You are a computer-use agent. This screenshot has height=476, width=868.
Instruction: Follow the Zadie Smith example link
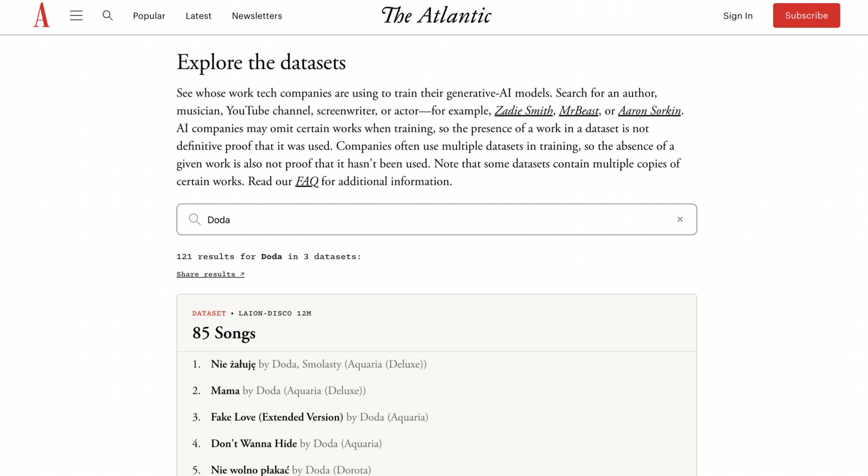pos(524,111)
